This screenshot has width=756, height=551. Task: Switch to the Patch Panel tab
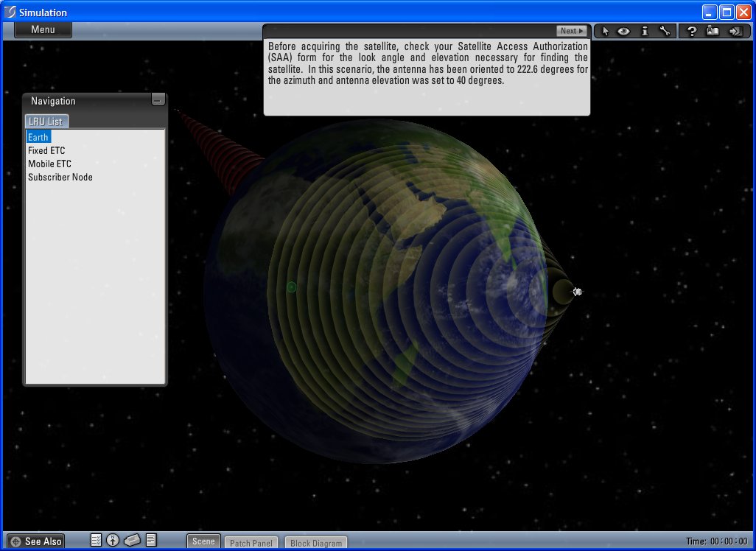click(251, 543)
